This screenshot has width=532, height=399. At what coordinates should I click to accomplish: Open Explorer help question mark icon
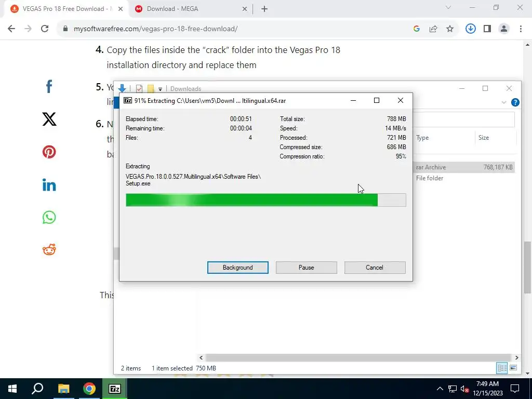515,102
